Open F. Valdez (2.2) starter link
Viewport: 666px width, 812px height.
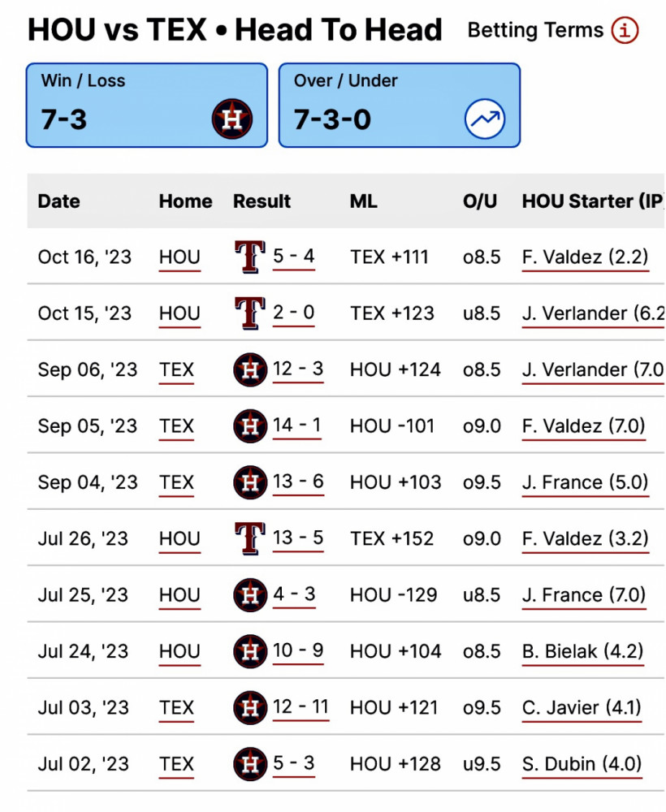coord(586,257)
